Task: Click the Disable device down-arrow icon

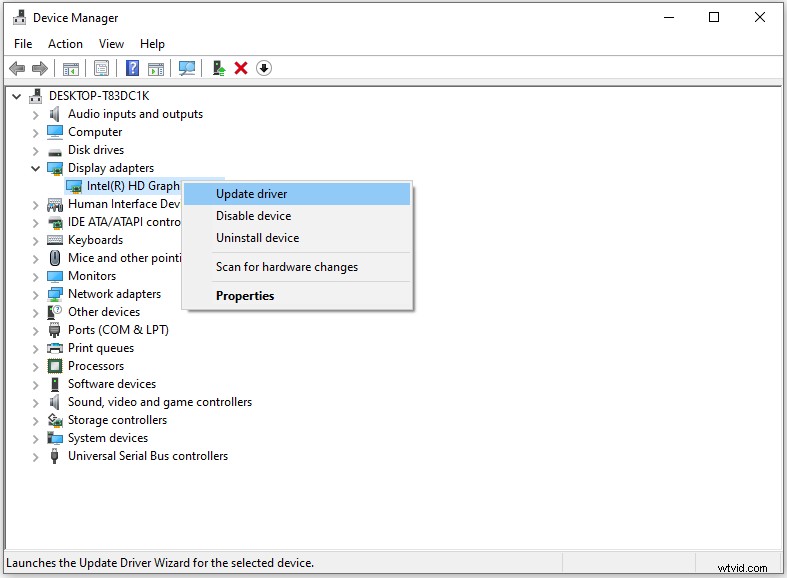Action: [264, 68]
